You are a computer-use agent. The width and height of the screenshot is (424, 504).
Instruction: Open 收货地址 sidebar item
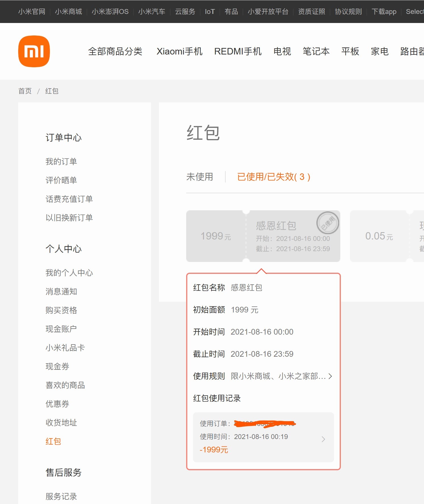[61, 423]
